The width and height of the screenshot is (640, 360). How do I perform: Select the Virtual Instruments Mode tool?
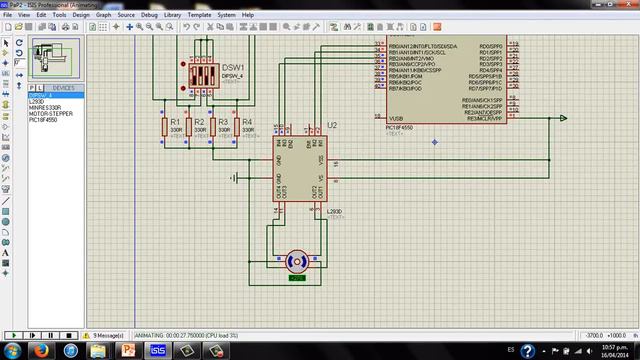click(6, 189)
